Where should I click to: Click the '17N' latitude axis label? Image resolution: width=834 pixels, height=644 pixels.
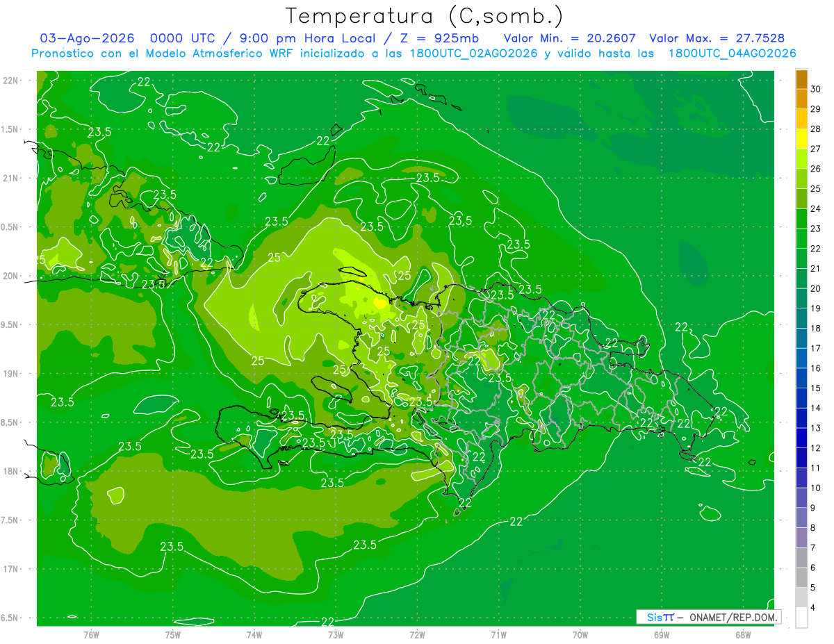[11, 569]
